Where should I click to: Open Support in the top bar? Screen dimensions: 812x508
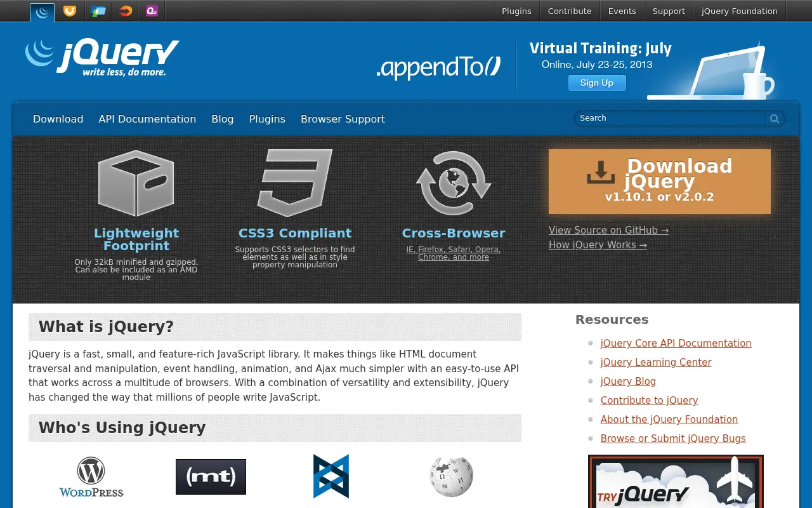coord(669,11)
